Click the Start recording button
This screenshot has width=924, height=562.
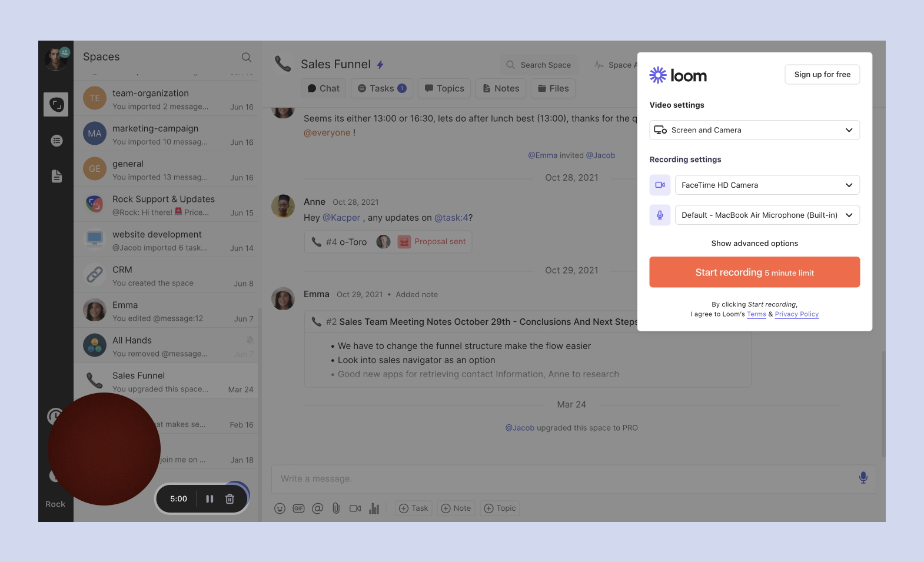755,272
